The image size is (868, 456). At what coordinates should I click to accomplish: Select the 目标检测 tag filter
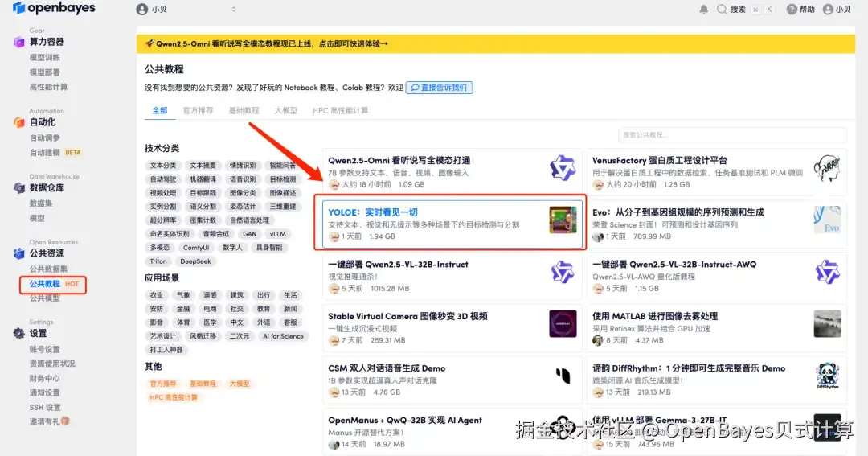coord(282,179)
